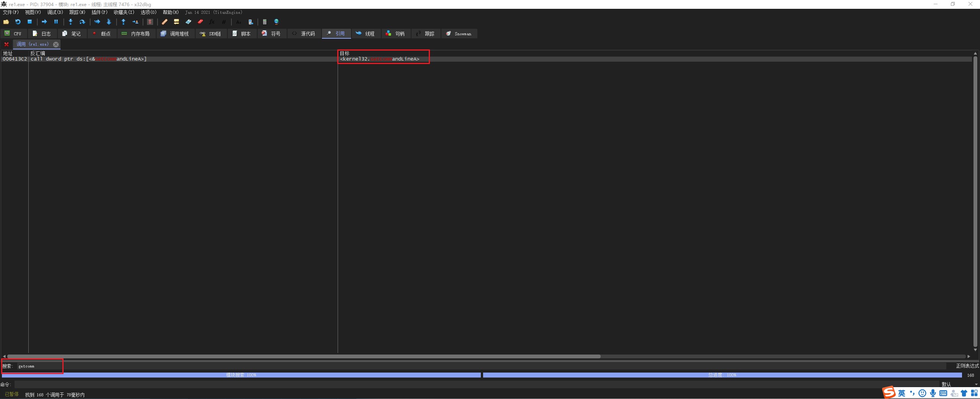The image size is (980, 399).
Task: Click the 反汇编 column header
Action: click(x=183, y=53)
